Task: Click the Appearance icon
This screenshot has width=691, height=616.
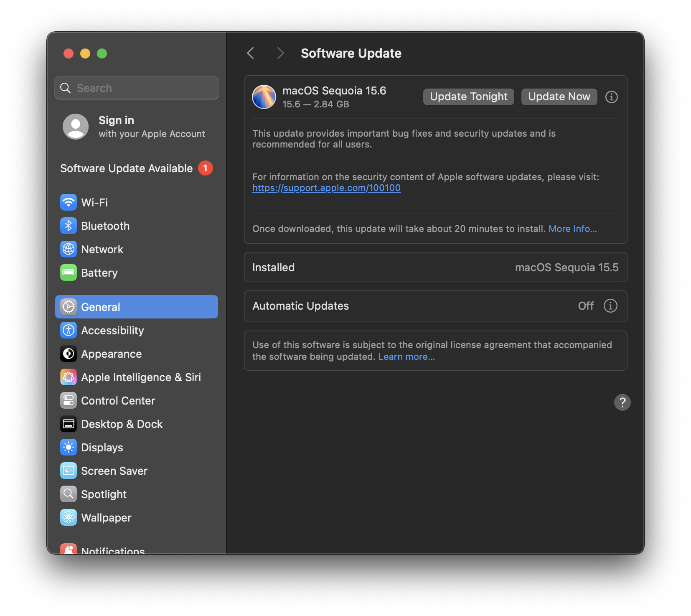Action: 69,354
